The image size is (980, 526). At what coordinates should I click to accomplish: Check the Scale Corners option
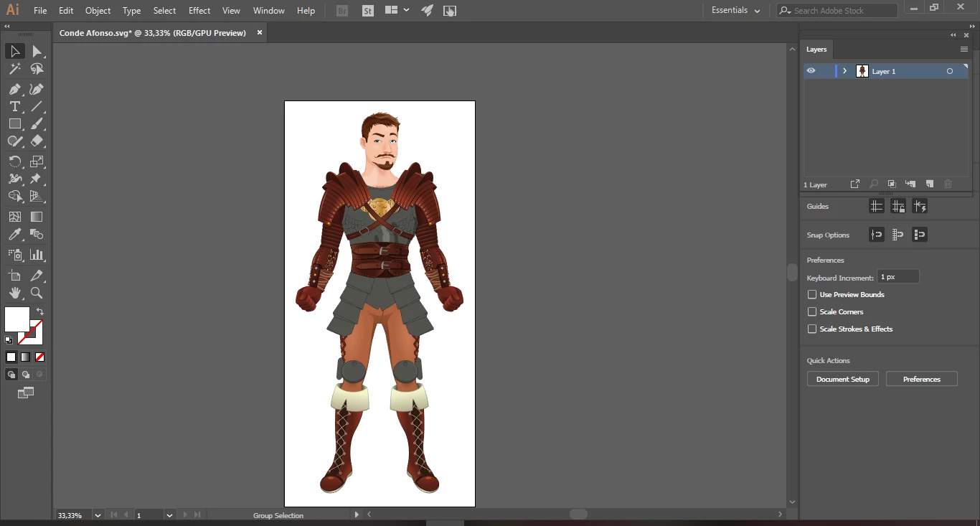pos(812,311)
